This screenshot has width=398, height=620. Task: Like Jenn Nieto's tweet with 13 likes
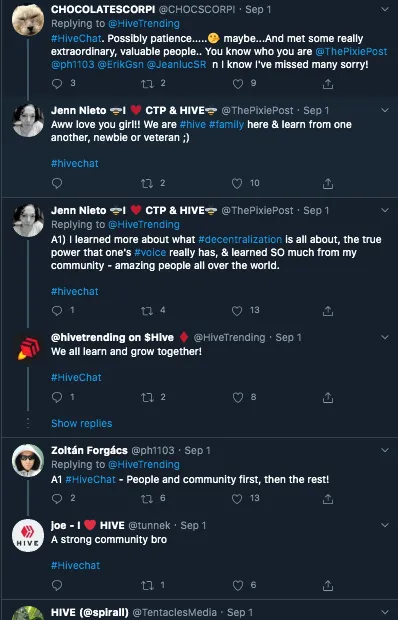tap(237, 311)
